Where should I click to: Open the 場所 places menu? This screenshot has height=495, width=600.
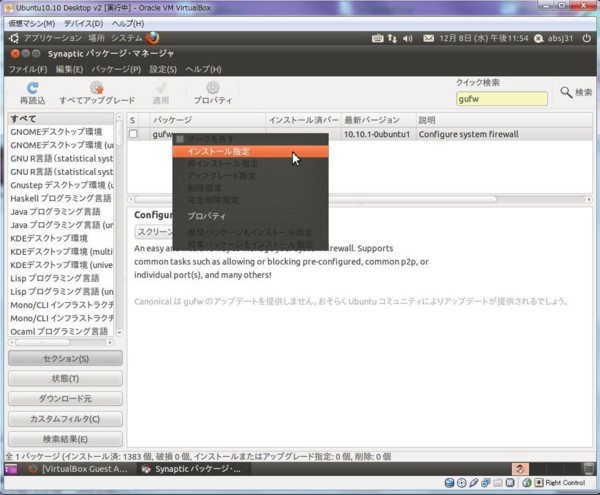[96, 38]
